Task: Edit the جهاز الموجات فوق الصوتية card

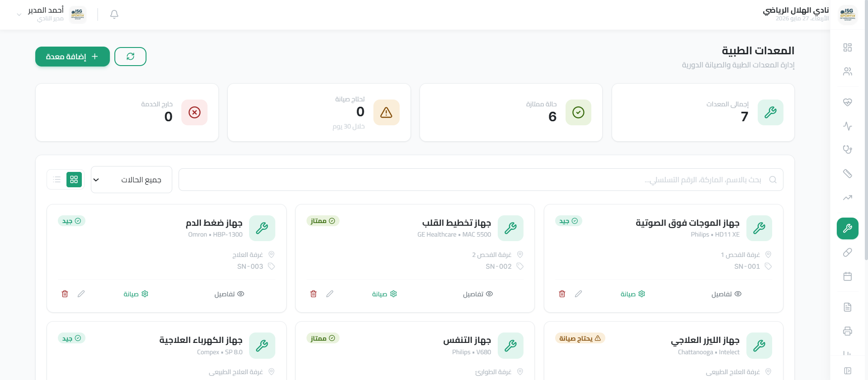Action: (x=578, y=294)
